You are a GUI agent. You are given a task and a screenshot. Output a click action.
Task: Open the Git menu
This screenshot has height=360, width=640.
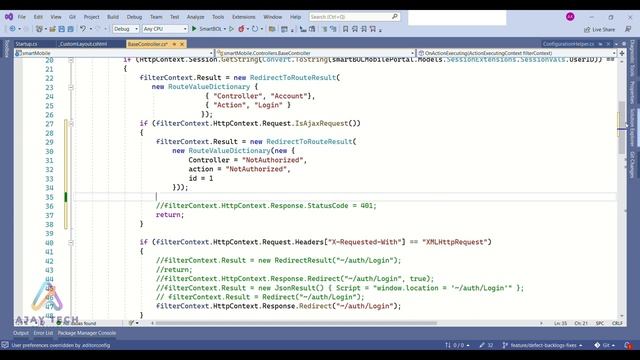pyautogui.click(x=72, y=17)
